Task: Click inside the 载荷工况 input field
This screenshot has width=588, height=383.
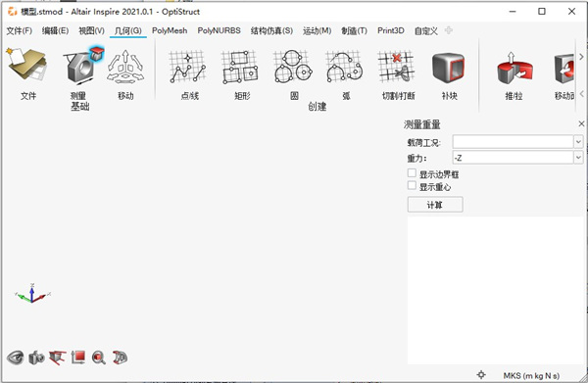Action: (513, 142)
